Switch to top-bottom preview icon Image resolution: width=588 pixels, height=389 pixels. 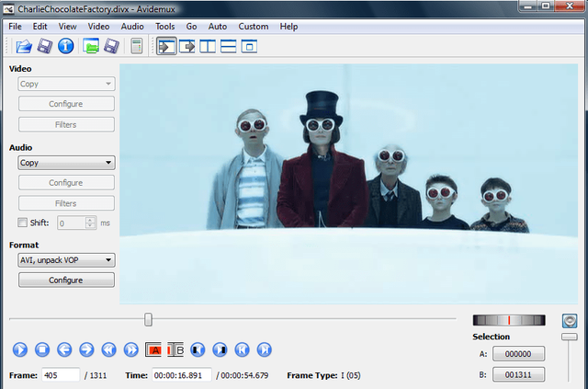point(229,47)
